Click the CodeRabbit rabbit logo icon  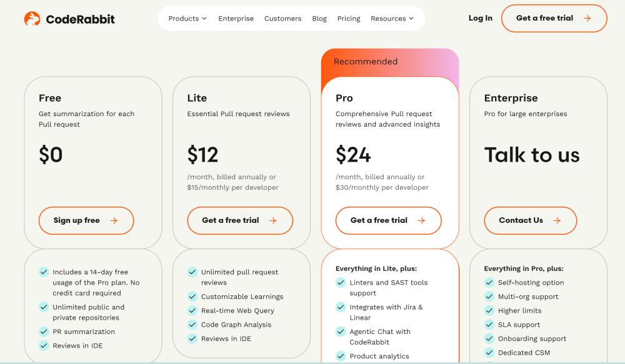tap(32, 19)
